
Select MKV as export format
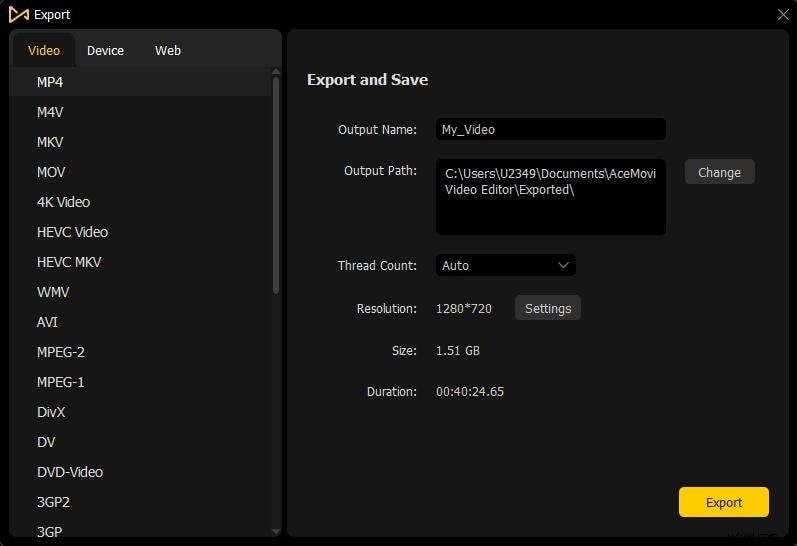pyautogui.click(x=50, y=142)
